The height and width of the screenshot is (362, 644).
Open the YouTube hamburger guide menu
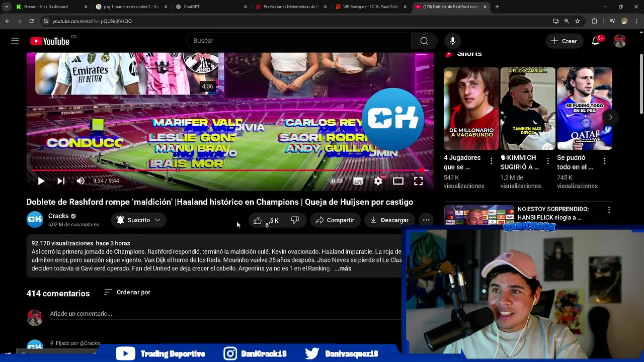pyautogui.click(x=15, y=41)
